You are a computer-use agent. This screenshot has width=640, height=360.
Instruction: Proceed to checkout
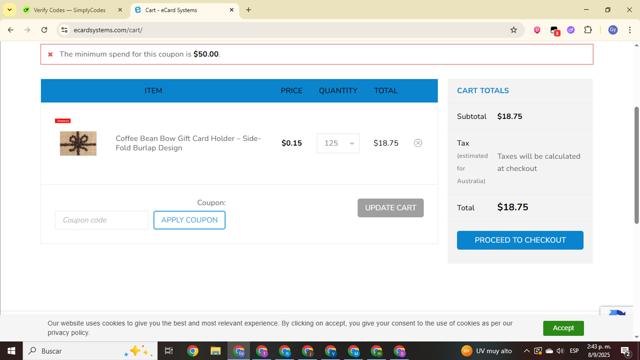[520, 240]
